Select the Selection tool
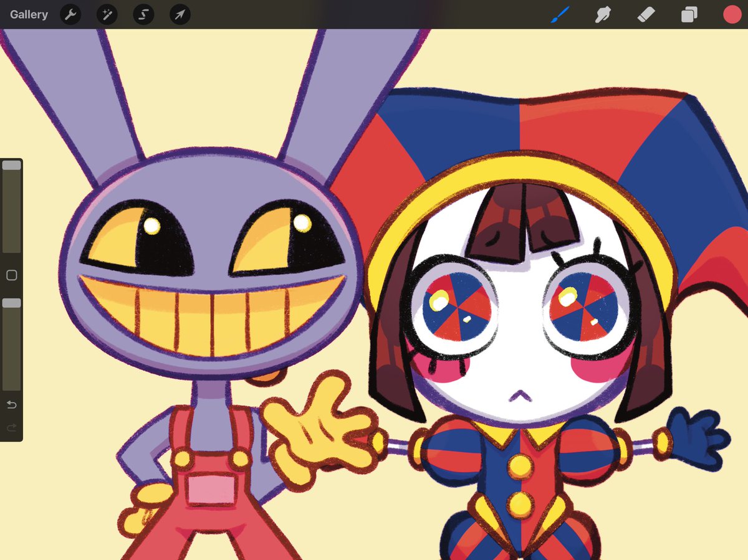The width and height of the screenshot is (748, 560). [143, 14]
